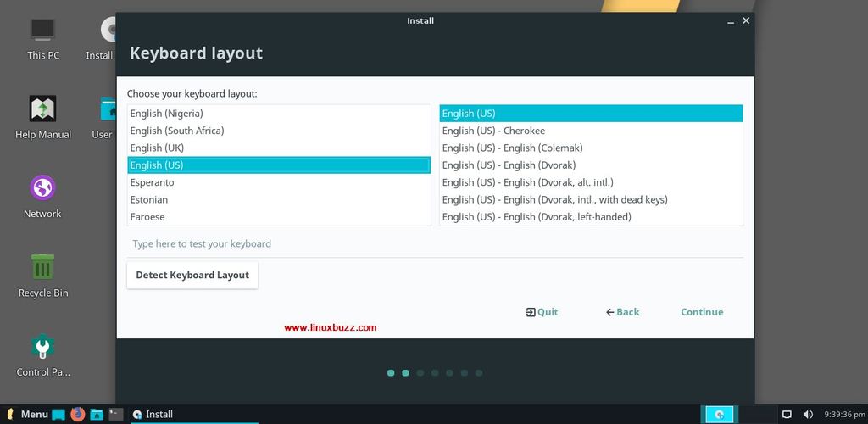Select English (Nigeria) layout
The width and height of the screenshot is (868, 424).
279,114
